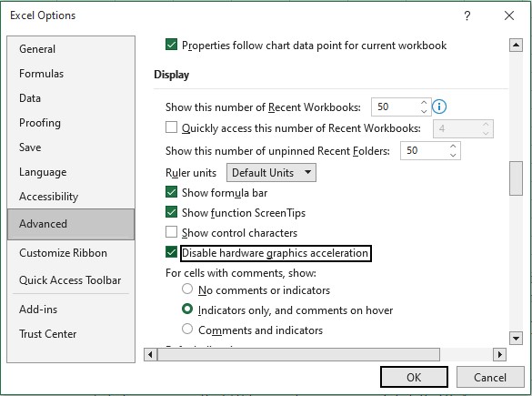Click the Display section heading
This screenshot has height=396, width=532.
[171, 75]
